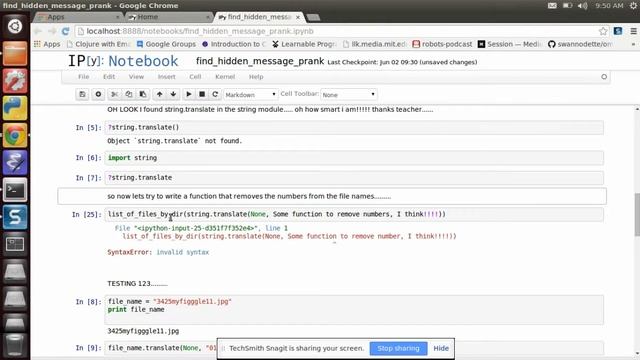640x360 pixels.
Task: Copy selected cell icon in toolbar
Action: 129,94
